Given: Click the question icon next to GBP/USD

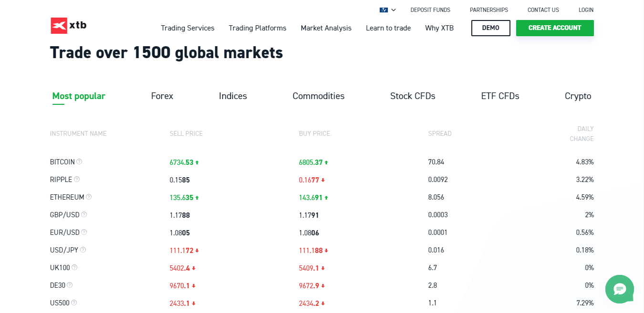Looking at the screenshot, I should [84, 214].
